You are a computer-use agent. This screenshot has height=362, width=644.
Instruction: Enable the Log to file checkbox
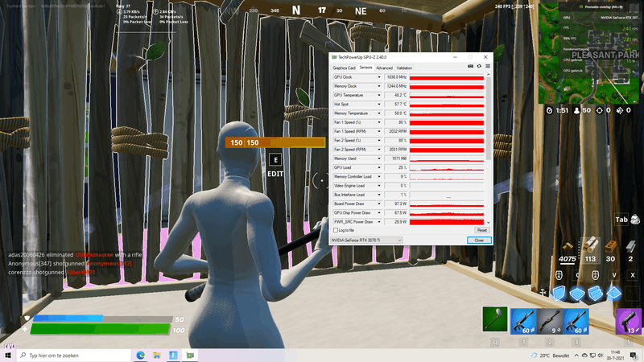(336, 230)
